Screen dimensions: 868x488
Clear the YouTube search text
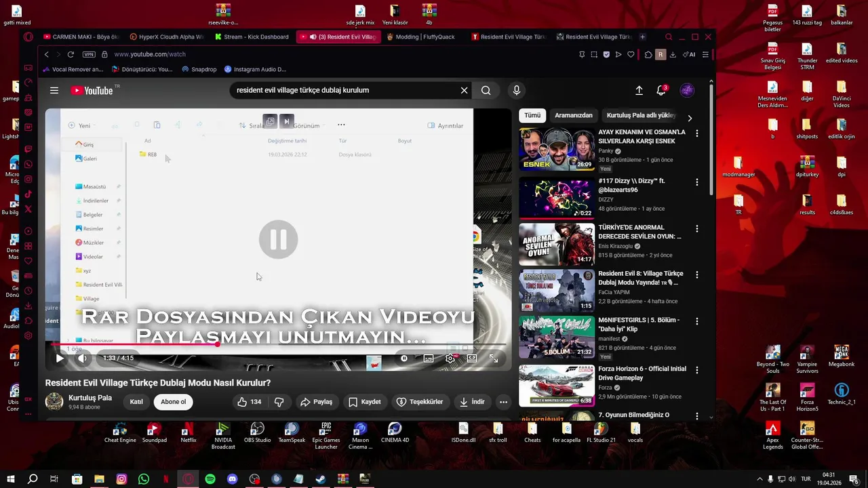464,90
